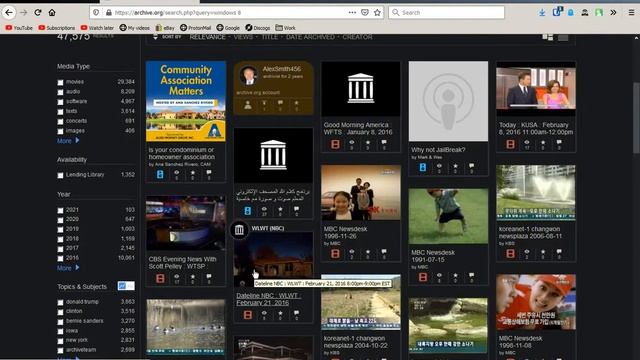Click favorite star on Today KUSA card
The width and height of the screenshot is (640, 360).
[x=543, y=143]
